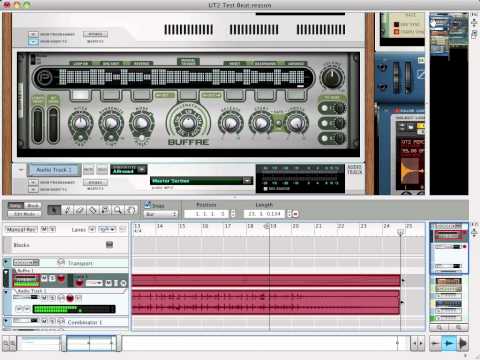Open the Buffre lane dropdown
480x360 pixels.
[94, 283]
